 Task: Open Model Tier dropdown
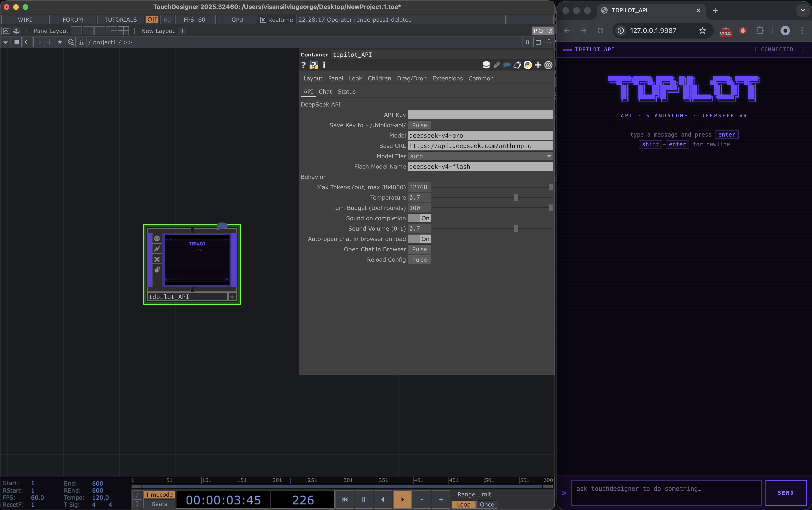pos(480,156)
